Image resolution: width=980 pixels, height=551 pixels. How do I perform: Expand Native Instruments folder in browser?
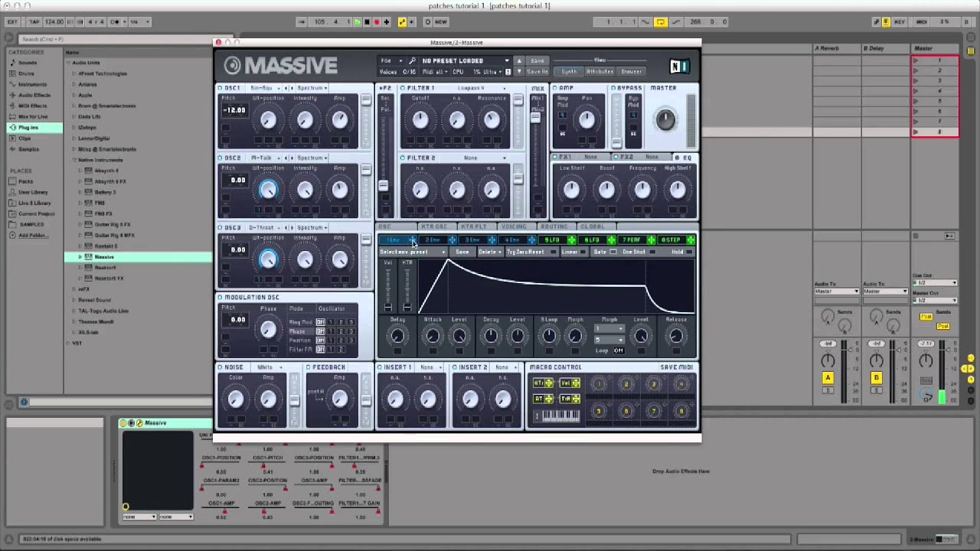point(74,160)
